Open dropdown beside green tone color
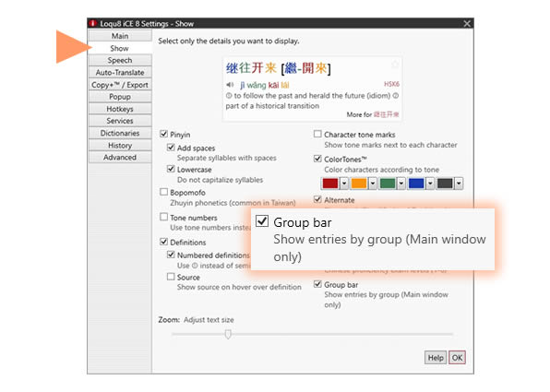Image resolution: width=550 pixels, height=392 pixels. [x=401, y=183]
